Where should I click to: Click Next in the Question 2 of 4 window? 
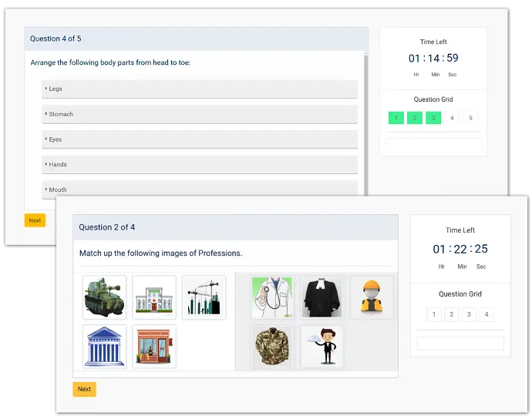pos(84,389)
